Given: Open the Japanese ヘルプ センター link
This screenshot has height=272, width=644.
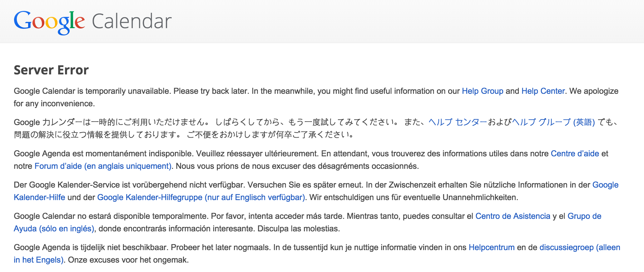Looking at the screenshot, I should coord(458,122).
